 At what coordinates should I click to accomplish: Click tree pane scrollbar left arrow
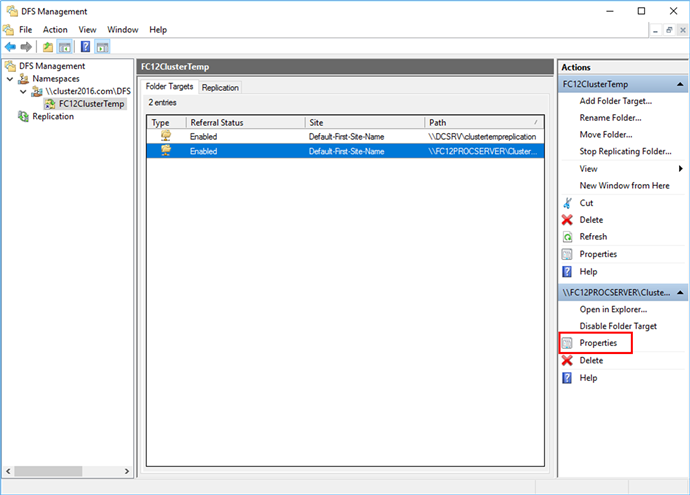tap(8, 471)
